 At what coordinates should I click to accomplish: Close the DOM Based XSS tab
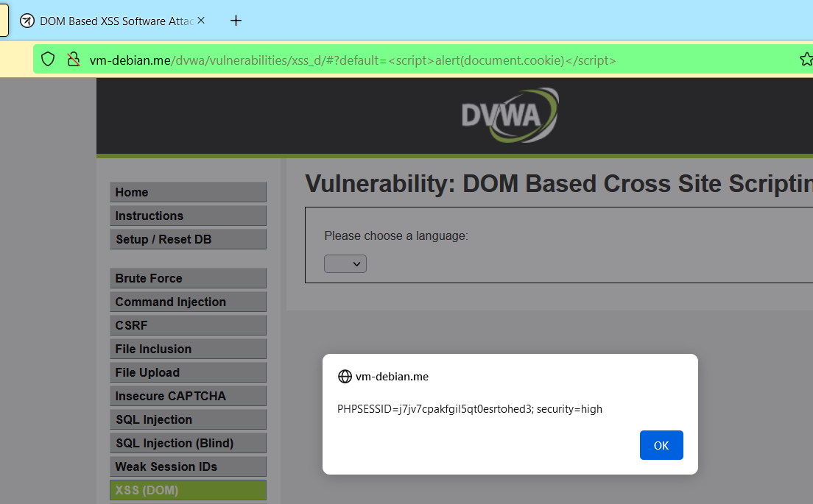201,20
